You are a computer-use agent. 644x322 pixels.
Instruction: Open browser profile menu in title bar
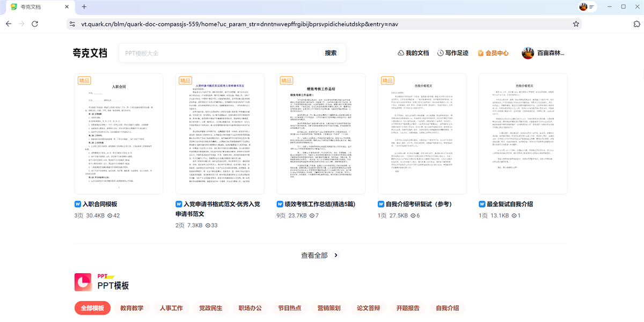click(x=587, y=6)
